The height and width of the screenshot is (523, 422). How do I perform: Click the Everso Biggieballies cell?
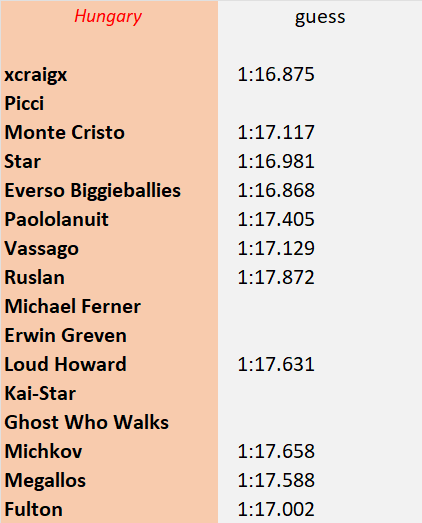click(109, 190)
